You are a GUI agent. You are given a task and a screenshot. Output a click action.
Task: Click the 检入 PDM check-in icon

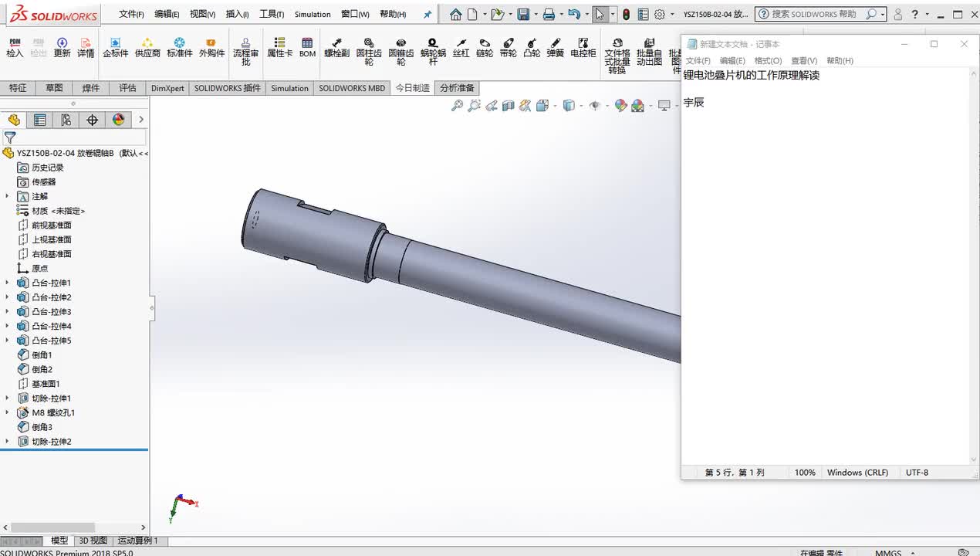click(15, 48)
